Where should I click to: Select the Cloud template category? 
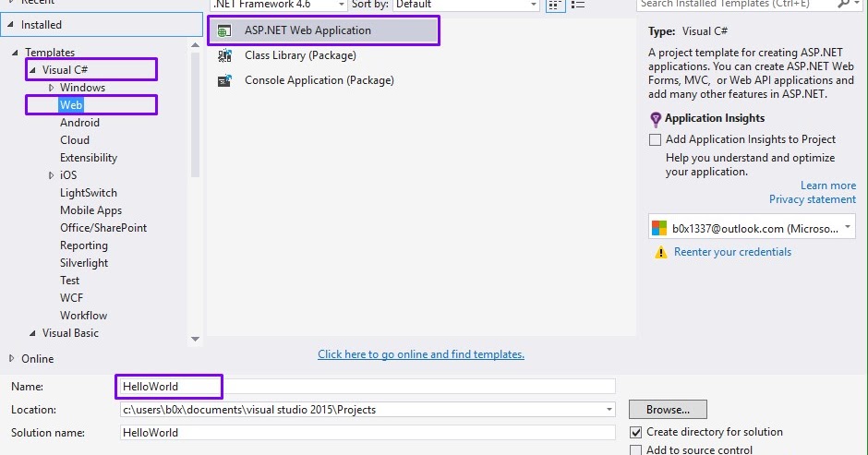[75, 140]
